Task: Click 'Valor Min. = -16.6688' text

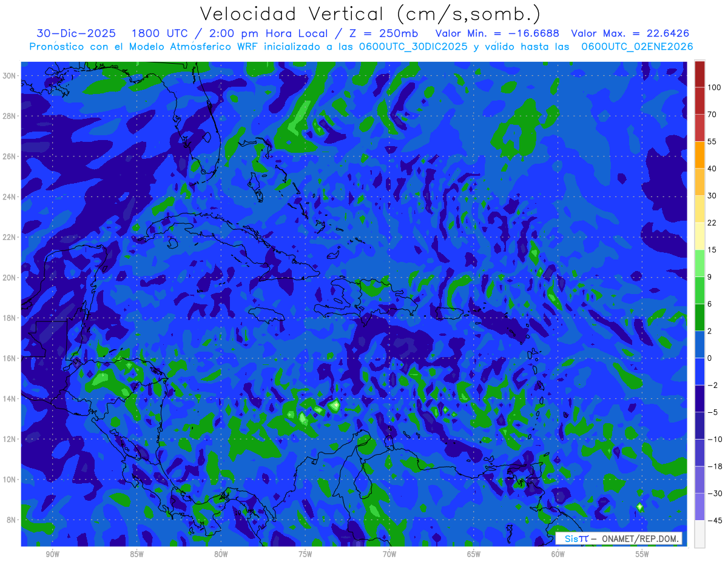Action: (x=497, y=33)
